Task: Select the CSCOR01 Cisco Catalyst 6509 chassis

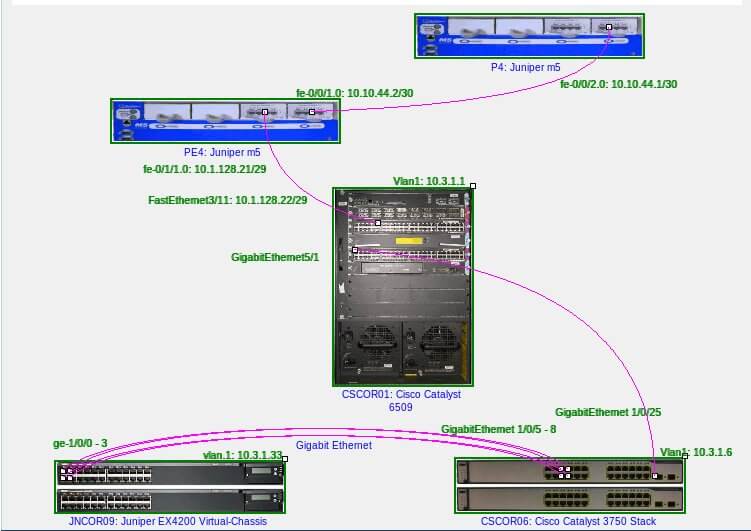Action: [403, 287]
